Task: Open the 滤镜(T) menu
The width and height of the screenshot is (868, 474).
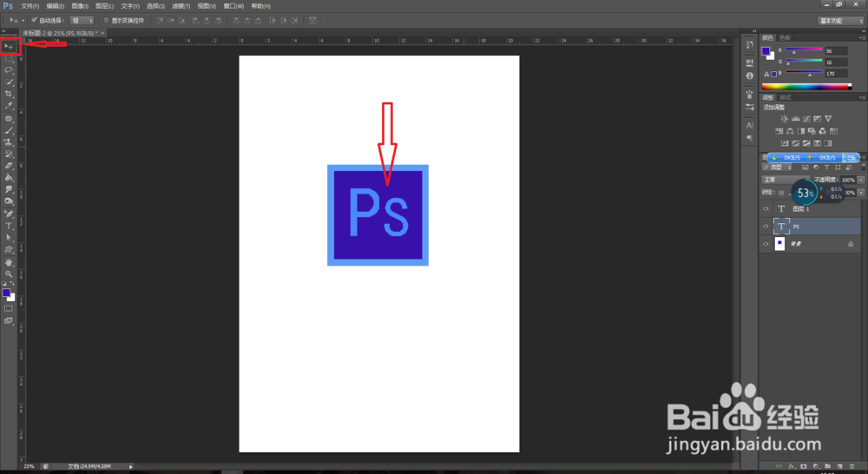Action: (x=181, y=6)
